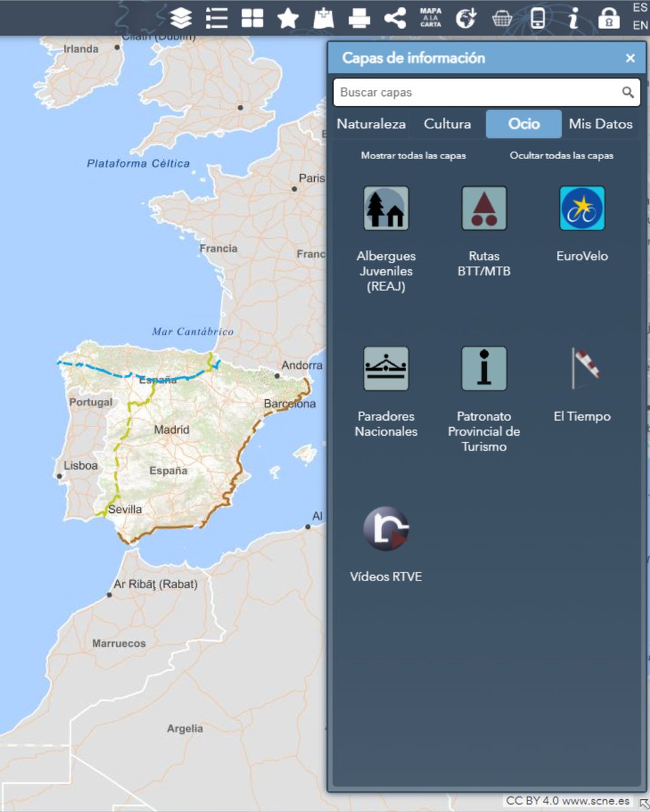Click the star bookmarks icon
The height and width of the screenshot is (812, 650).
point(288,18)
